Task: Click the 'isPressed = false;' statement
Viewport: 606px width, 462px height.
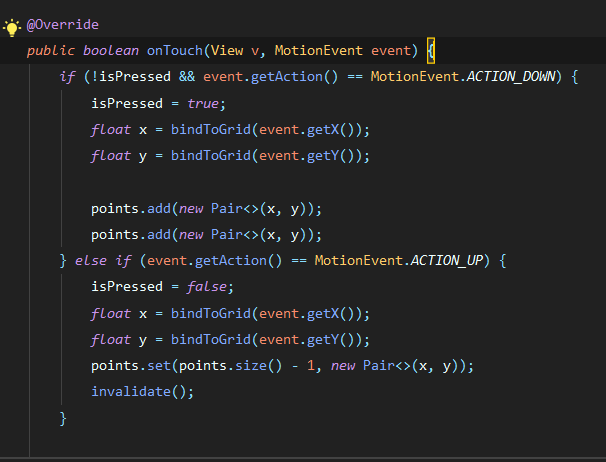Action: tap(162, 287)
